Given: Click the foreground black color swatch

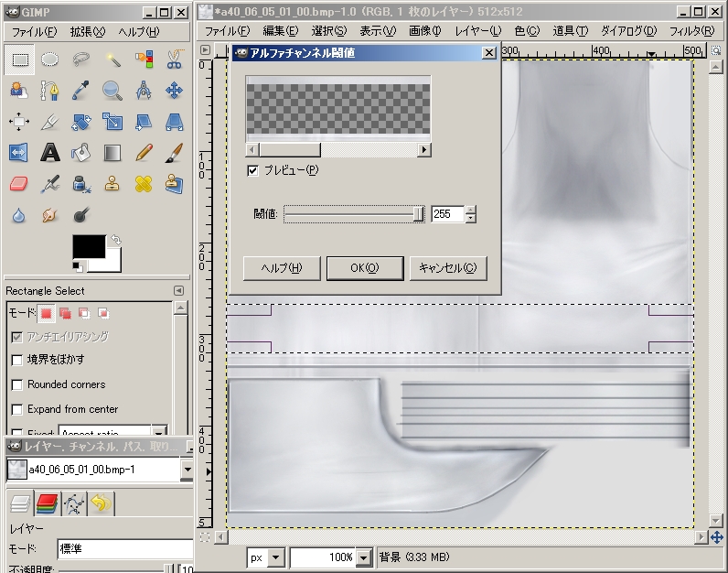Looking at the screenshot, I should tap(88, 247).
